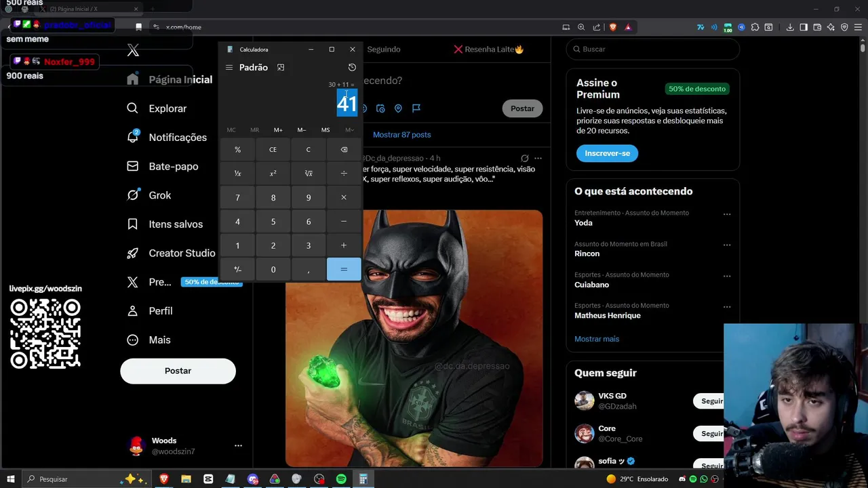Screen dimensions: 868x488
Task: Open the browser downloads icon
Action: click(790, 27)
